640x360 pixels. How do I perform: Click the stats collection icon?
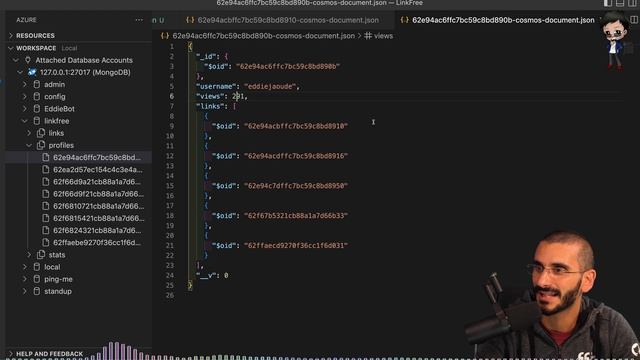(41, 255)
